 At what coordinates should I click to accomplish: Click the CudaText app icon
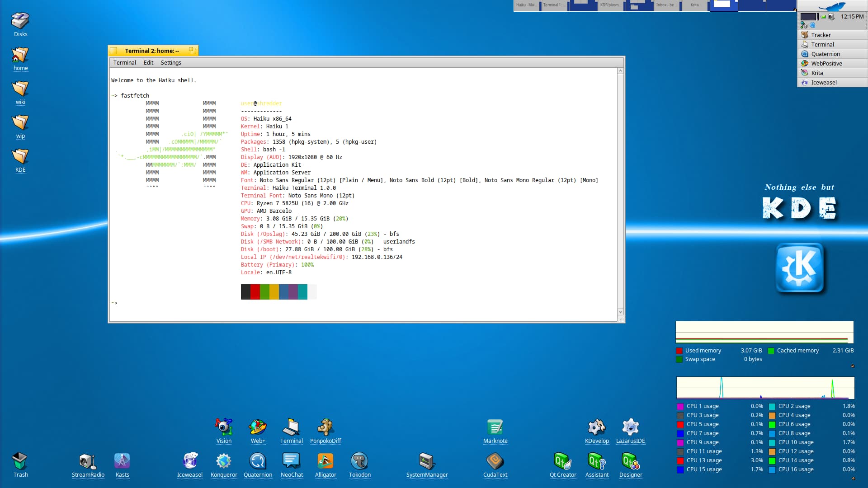[495, 461]
